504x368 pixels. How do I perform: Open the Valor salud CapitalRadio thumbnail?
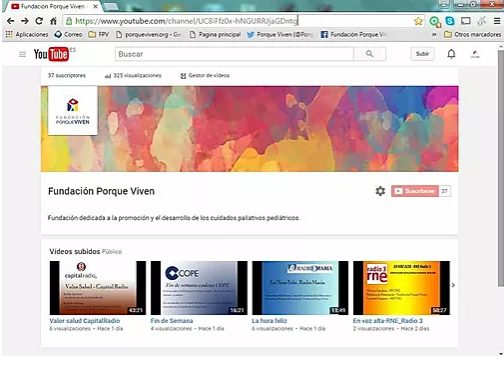98,288
